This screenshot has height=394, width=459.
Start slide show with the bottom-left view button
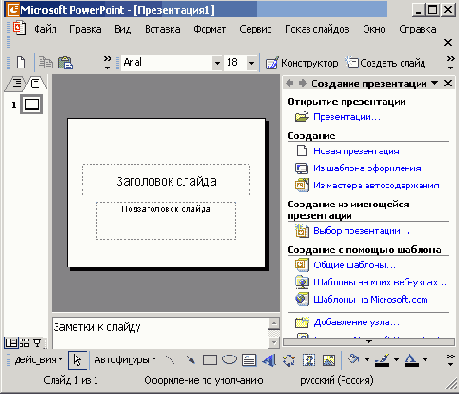pos(37,343)
